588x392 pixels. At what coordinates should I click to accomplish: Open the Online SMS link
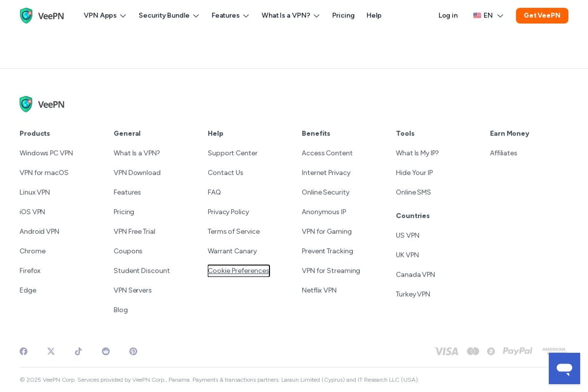click(x=413, y=192)
